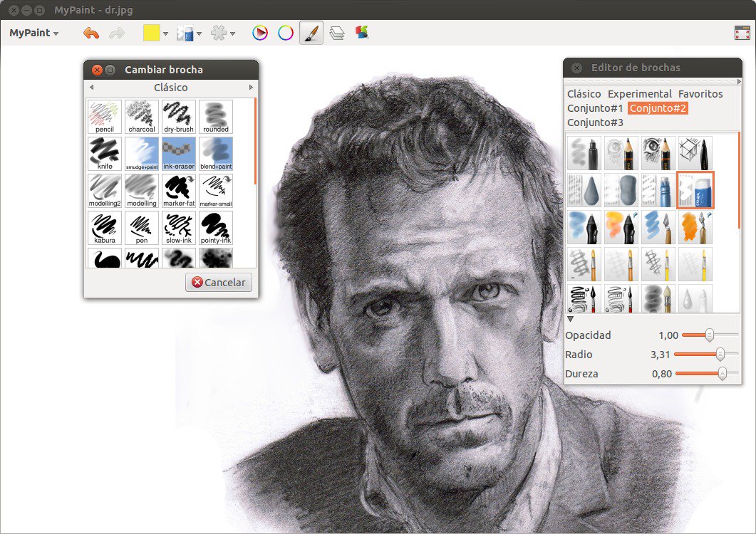This screenshot has width=756, height=534.
Task: Switch to Experimental brush group
Action: tap(639, 94)
